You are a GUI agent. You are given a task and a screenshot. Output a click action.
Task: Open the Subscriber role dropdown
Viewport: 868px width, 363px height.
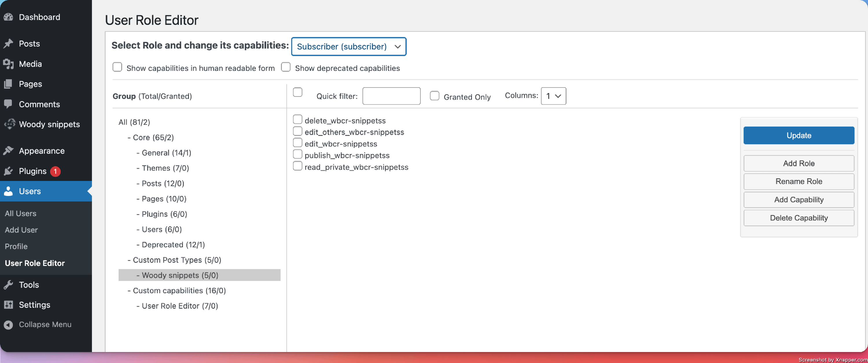pos(348,47)
